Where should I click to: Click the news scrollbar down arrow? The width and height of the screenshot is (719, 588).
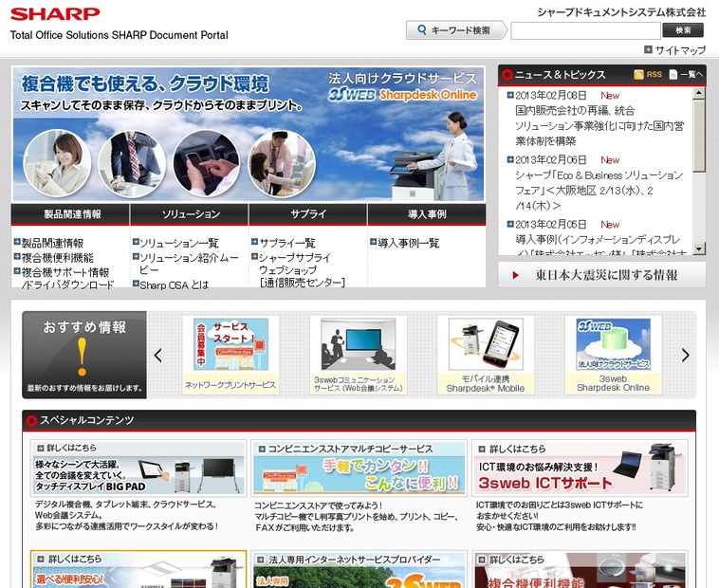click(698, 248)
